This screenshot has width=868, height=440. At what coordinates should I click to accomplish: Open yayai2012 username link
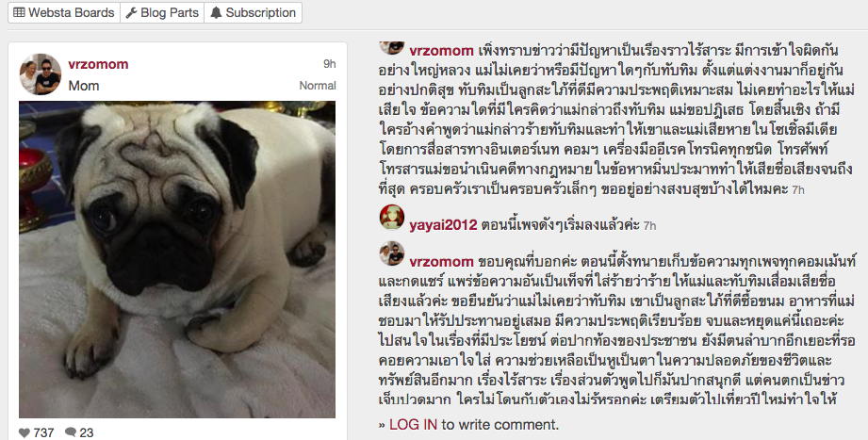coord(443,225)
